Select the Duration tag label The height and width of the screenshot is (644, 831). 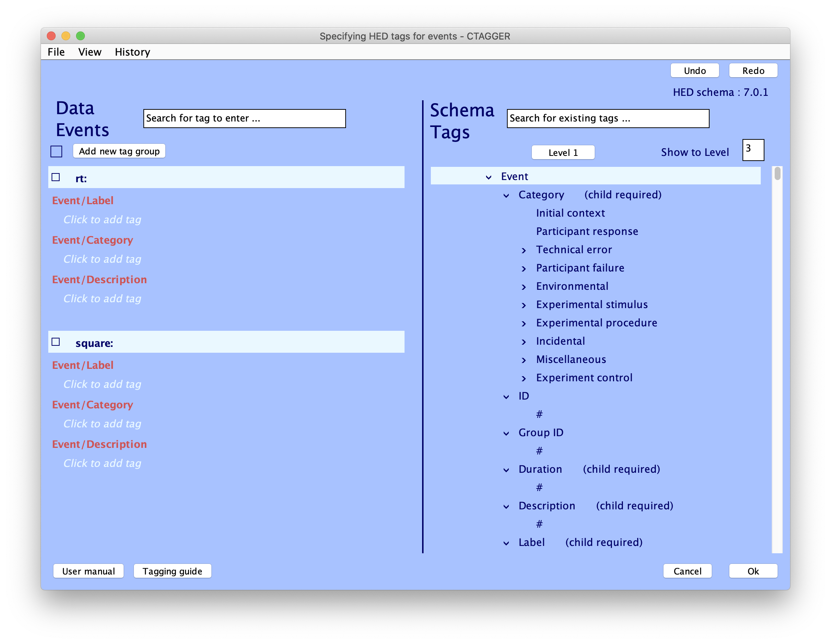click(540, 469)
